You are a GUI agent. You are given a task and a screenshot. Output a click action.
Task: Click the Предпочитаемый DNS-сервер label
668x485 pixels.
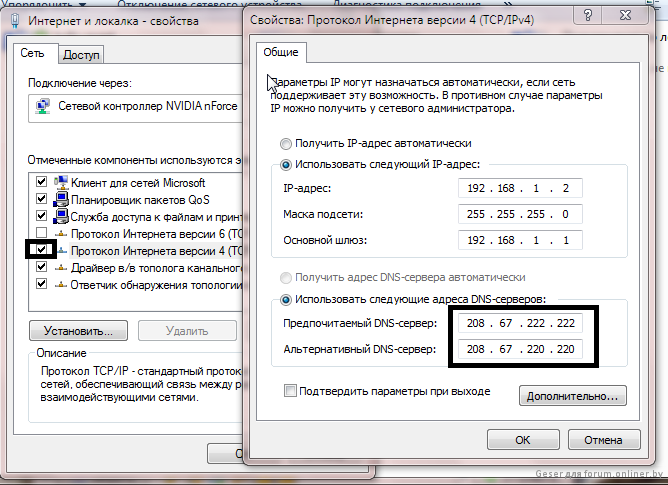click(360, 323)
